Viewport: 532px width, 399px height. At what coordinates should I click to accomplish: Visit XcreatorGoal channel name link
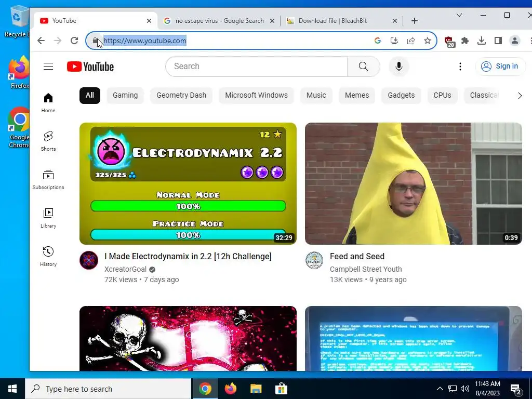[126, 270]
